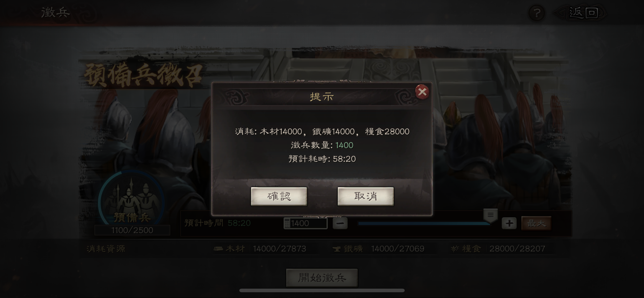Confirm conscription with 確認 button
This screenshot has height=298, width=644.
[279, 196]
